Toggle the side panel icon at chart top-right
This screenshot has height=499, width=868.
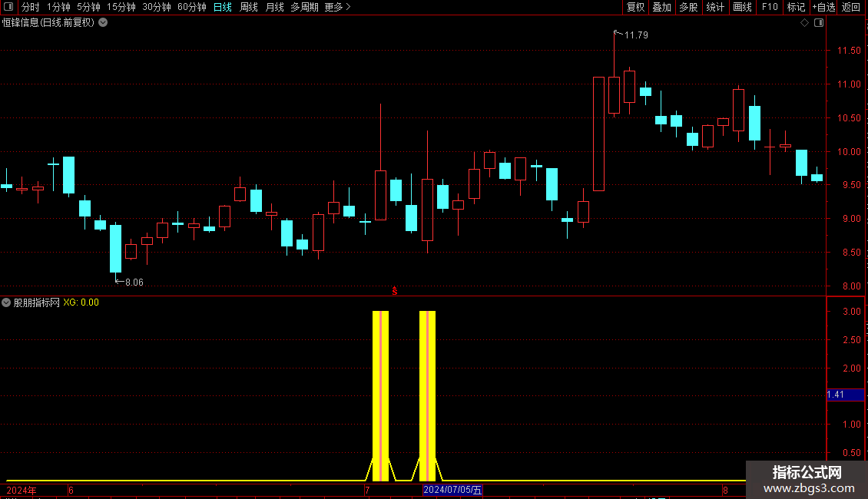pyautogui.click(x=819, y=23)
